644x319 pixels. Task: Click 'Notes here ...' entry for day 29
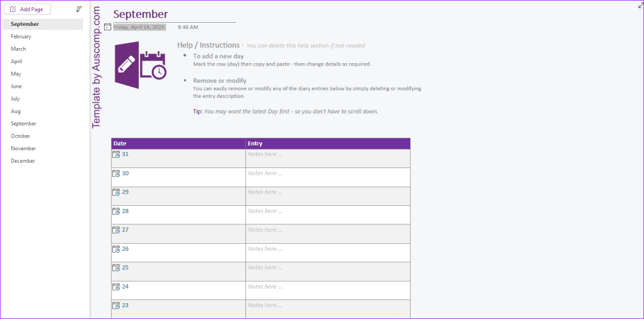[x=265, y=192]
